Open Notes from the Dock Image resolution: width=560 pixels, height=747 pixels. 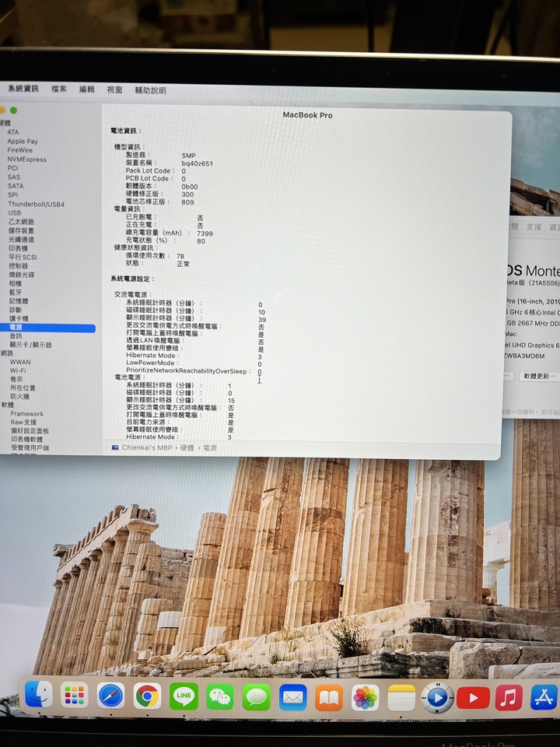(x=401, y=699)
